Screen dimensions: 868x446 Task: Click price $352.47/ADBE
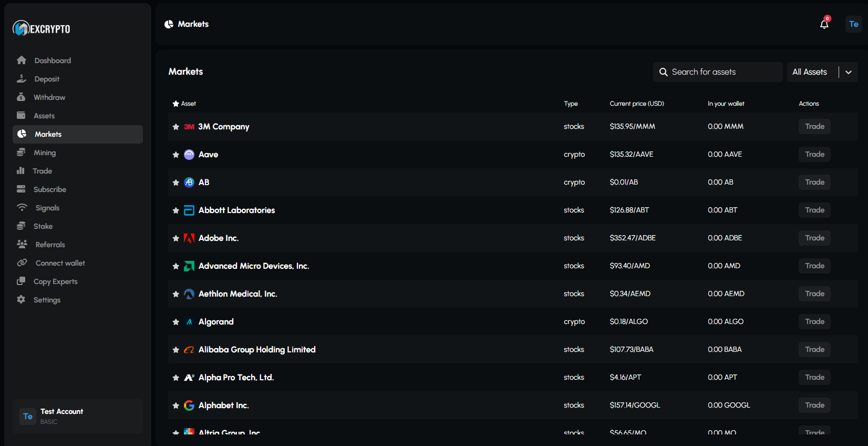(633, 238)
